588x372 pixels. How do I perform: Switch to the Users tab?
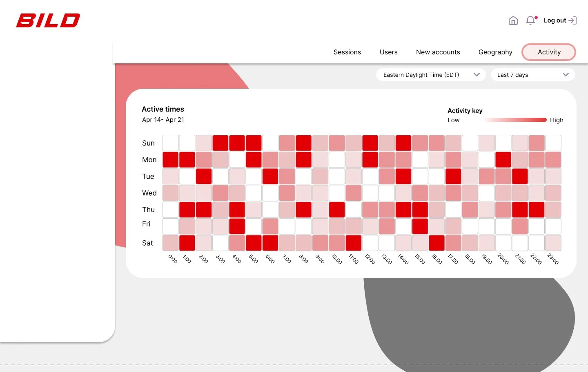388,52
